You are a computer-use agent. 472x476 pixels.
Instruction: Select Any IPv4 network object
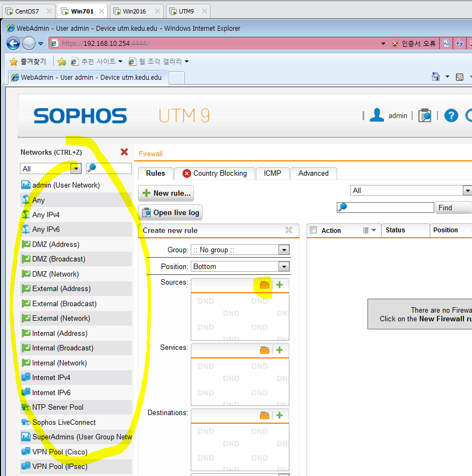(76, 215)
